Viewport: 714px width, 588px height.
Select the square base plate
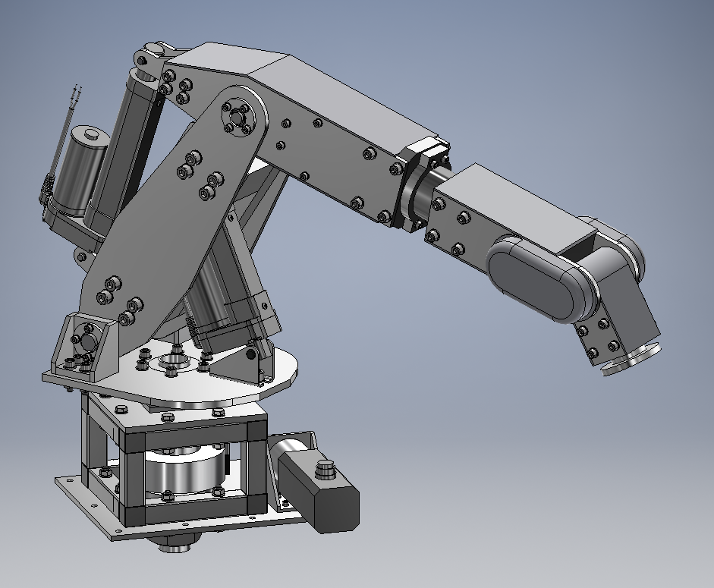tap(106, 501)
